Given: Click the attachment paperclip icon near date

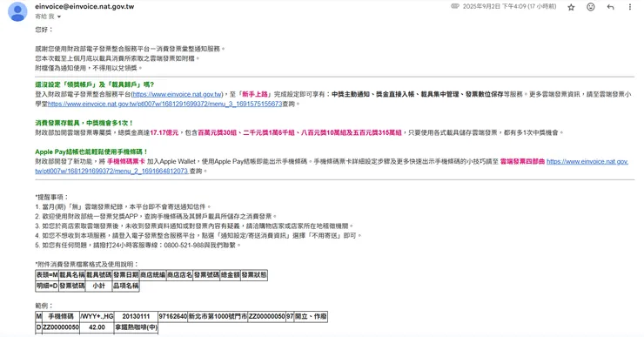Looking at the screenshot, I should click(454, 6).
